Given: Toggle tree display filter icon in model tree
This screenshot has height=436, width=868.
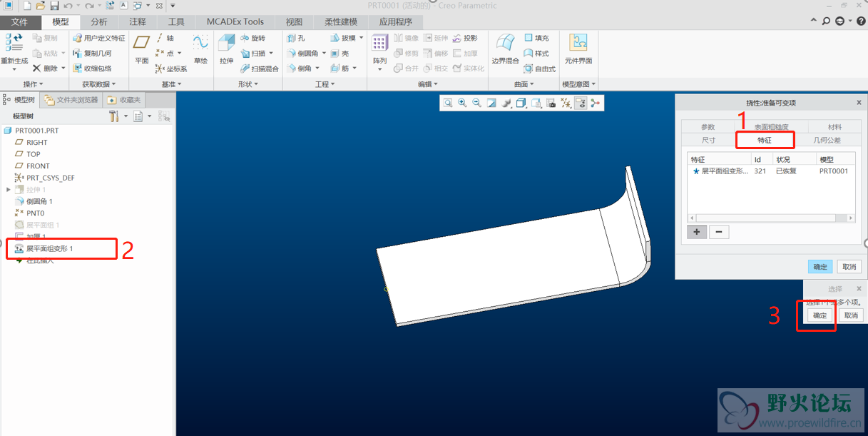Looking at the screenshot, I should [x=164, y=116].
